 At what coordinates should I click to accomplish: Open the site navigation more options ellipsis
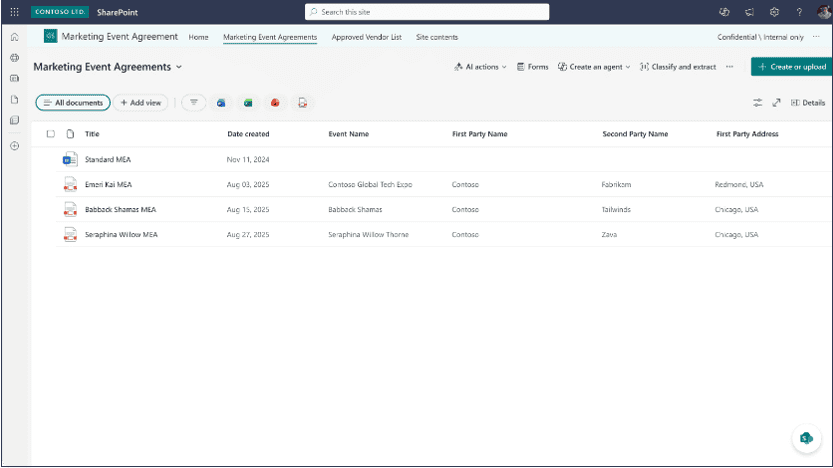pyautogui.click(x=816, y=37)
